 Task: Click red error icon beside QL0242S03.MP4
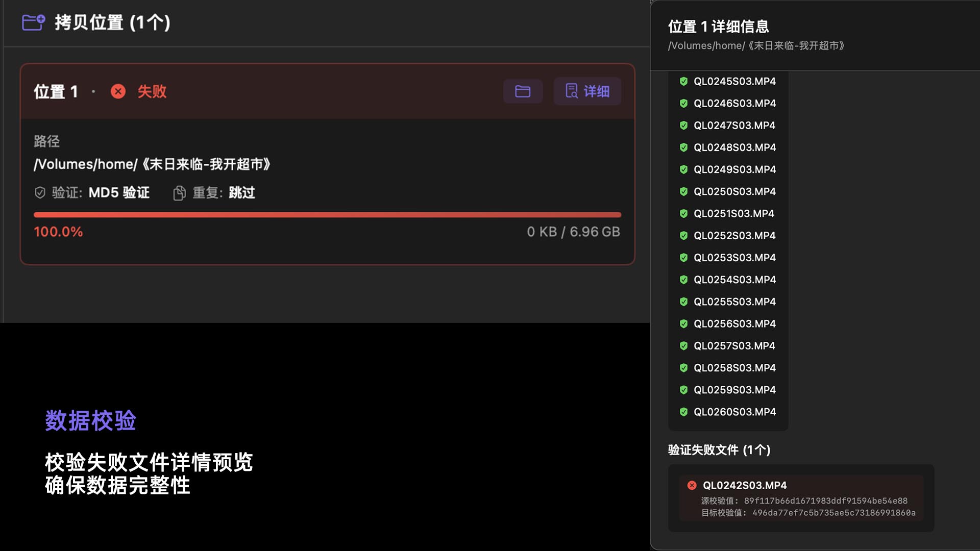pos(692,485)
